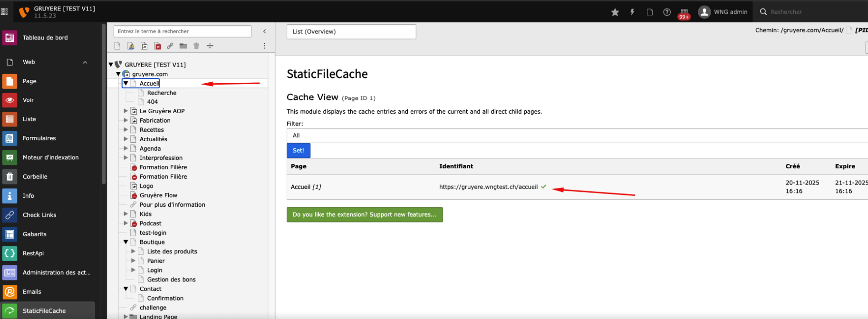This screenshot has height=319, width=868.
Task: Collapse the Contact tree node
Action: click(126, 289)
